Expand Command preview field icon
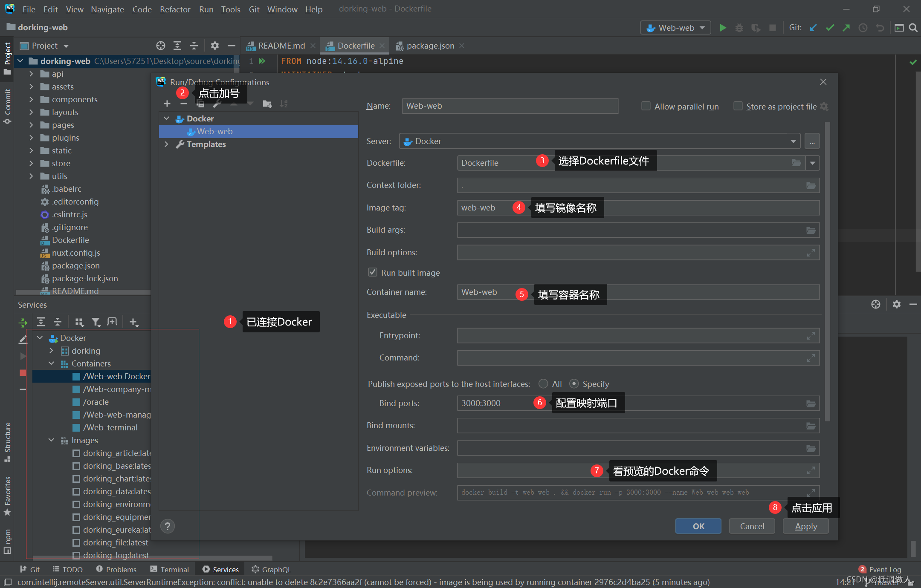This screenshot has width=921, height=588. [x=811, y=493]
